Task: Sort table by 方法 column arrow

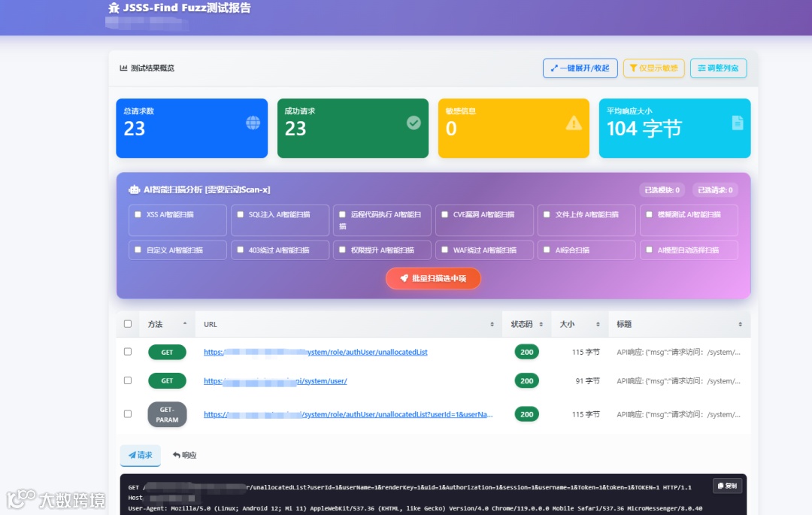Action: (x=185, y=324)
